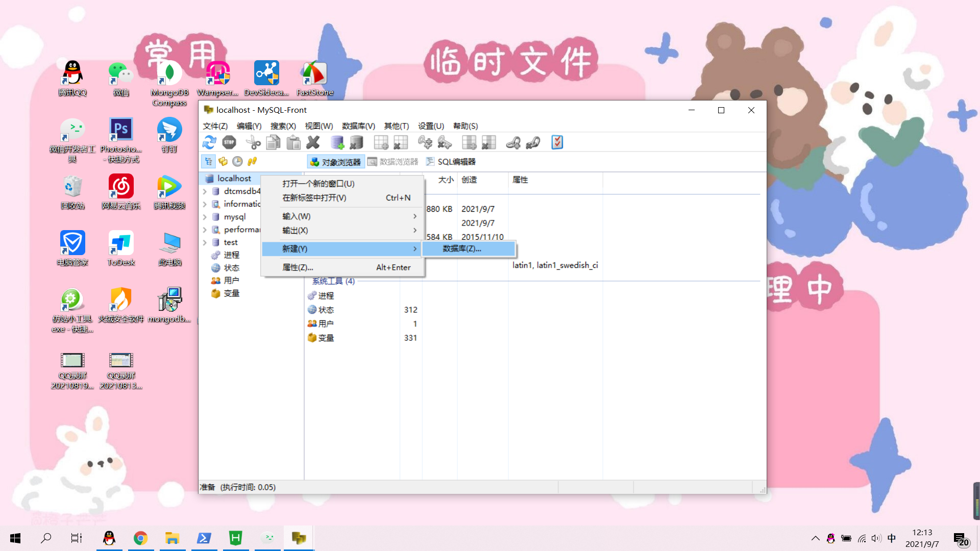Image resolution: width=980 pixels, height=551 pixels.
Task: Open the 帮助(S) menu
Action: coord(465,126)
